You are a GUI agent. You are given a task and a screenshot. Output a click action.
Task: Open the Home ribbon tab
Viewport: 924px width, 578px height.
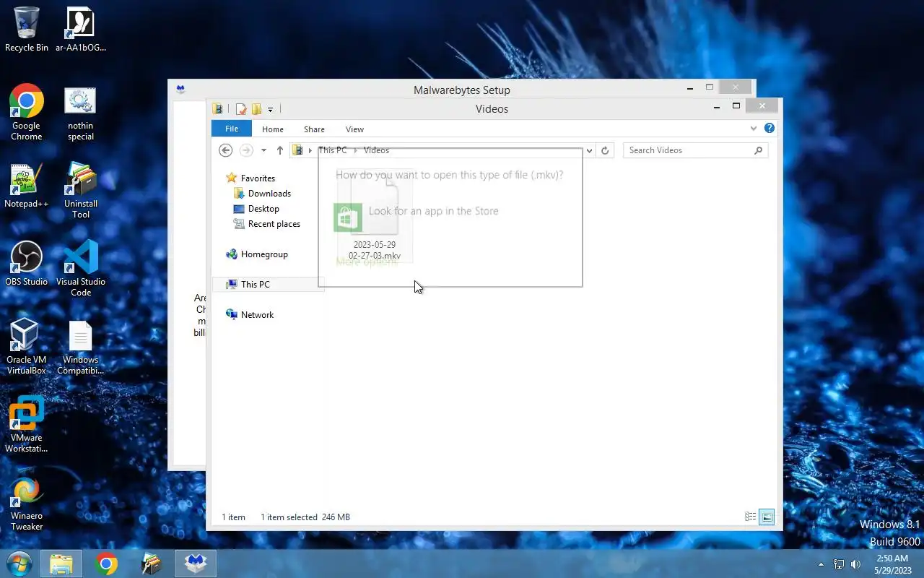point(273,129)
